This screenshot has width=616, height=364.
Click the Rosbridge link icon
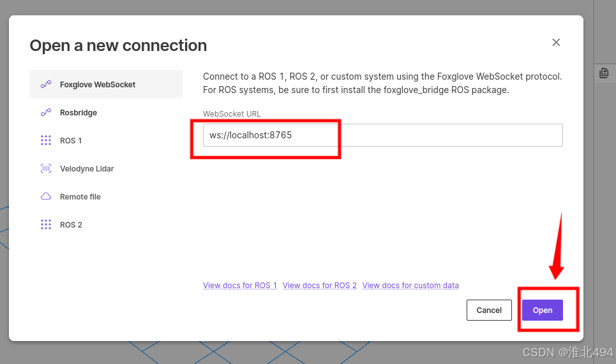[46, 113]
